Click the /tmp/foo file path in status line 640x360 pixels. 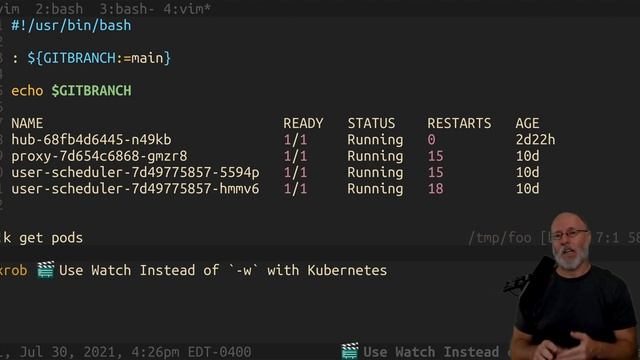coord(500,238)
